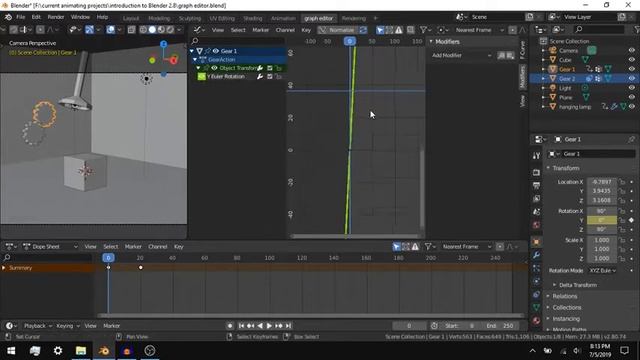This screenshot has width=640, height=360.
Task: Click the pin icon in properties header
Action: [x=631, y=139]
